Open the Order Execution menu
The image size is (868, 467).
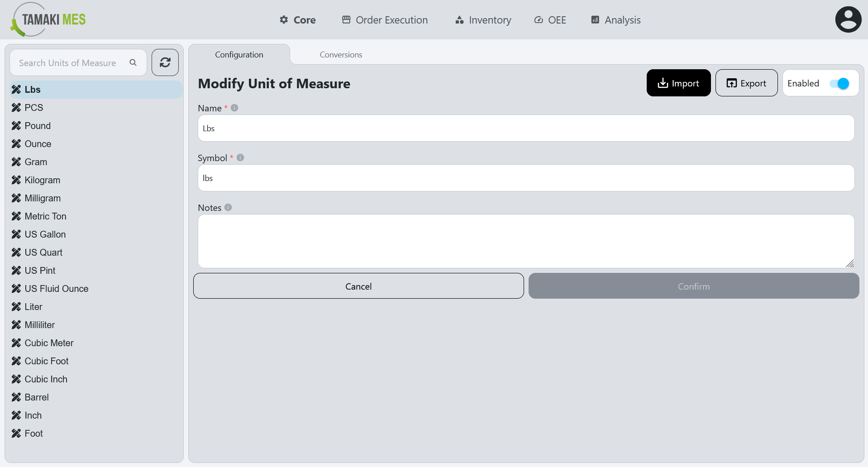(384, 19)
